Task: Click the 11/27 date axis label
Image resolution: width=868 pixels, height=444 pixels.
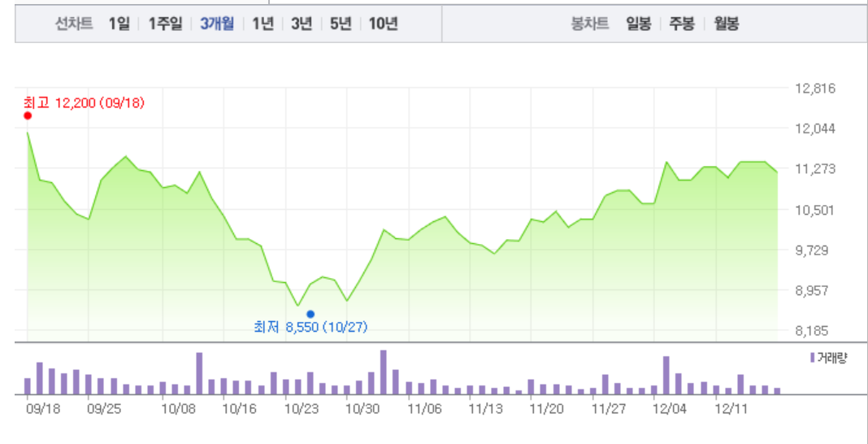Action: pyautogui.click(x=607, y=409)
